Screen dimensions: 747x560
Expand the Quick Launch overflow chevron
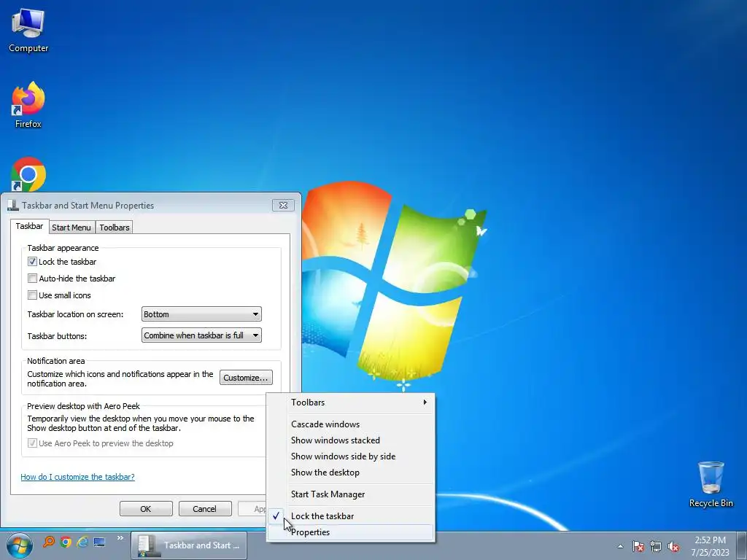(x=120, y=538)
